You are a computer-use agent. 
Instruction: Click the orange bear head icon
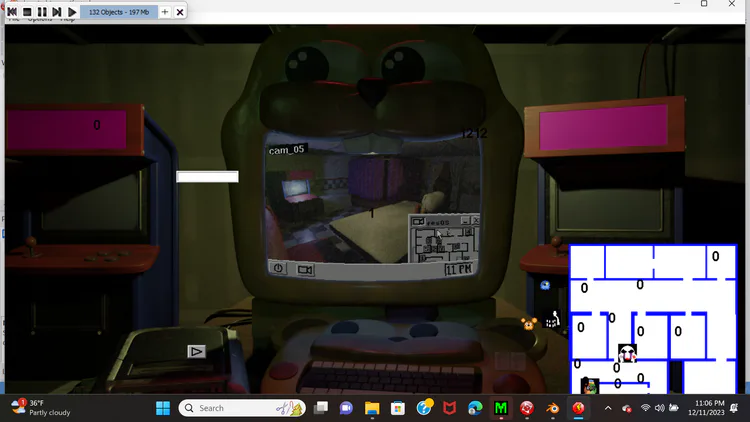(x=529, y=324)
